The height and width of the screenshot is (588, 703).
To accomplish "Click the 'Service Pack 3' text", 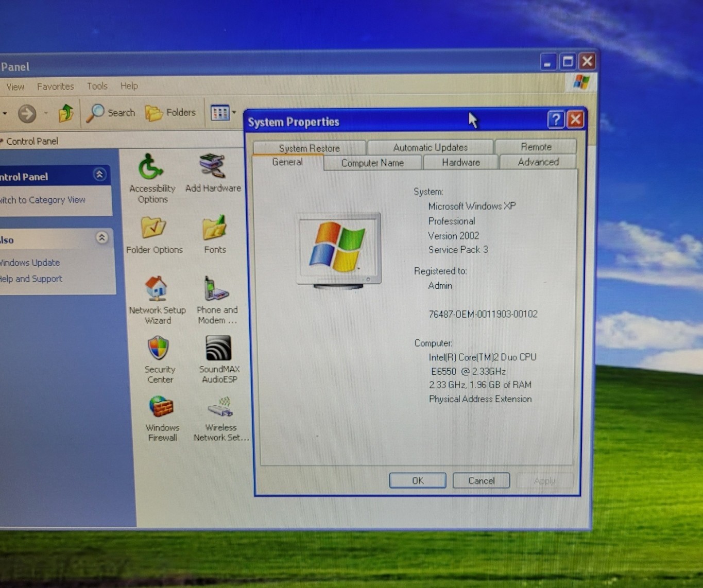I will coord(458,250).
